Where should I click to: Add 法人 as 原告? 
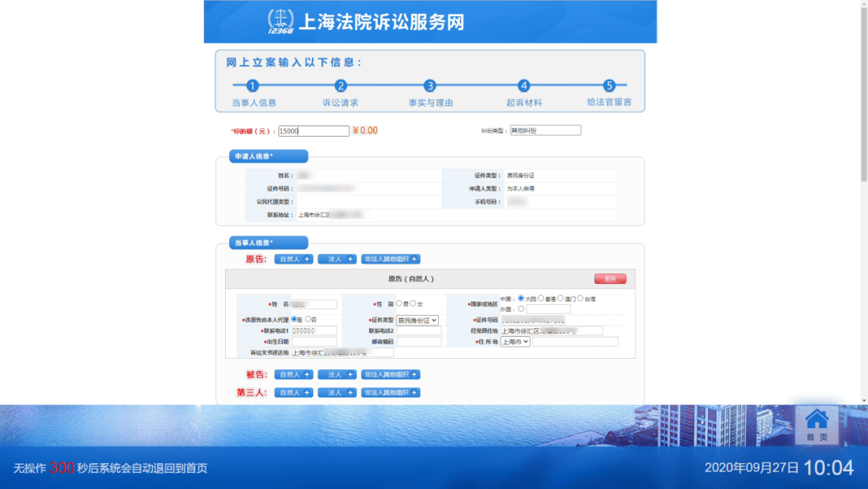coord(337,259)
